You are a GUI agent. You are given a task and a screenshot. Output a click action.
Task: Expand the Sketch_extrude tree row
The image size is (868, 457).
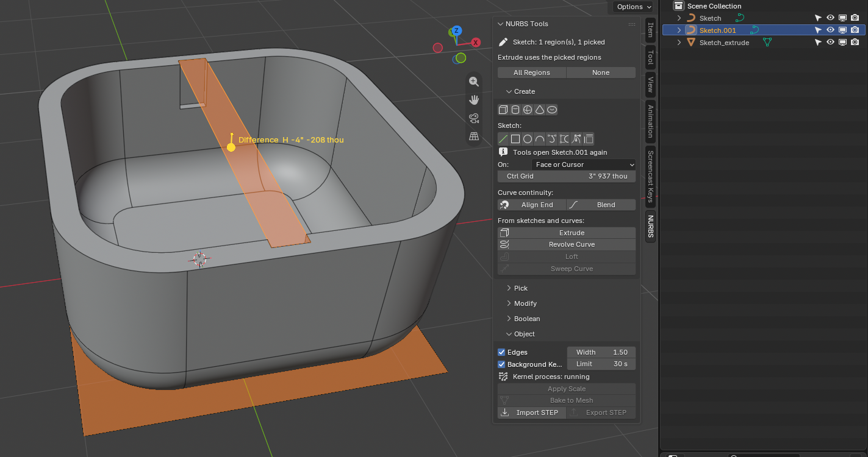pos(679,43)
